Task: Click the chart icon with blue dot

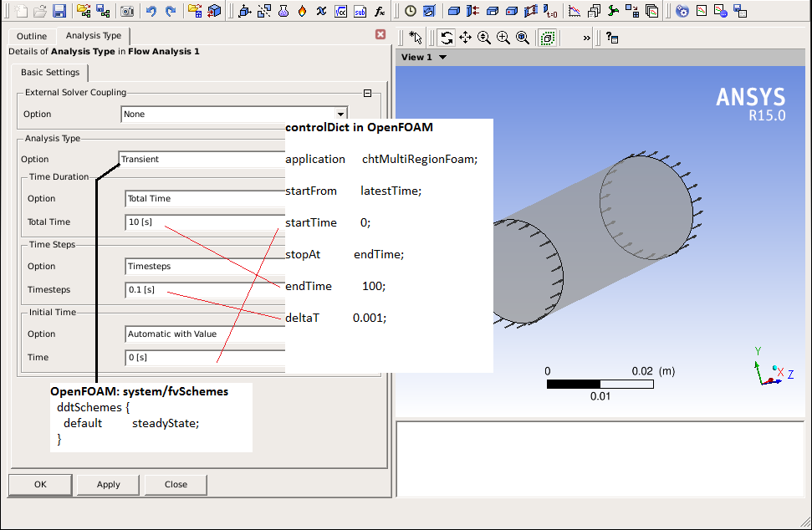Action: (721, 10)
